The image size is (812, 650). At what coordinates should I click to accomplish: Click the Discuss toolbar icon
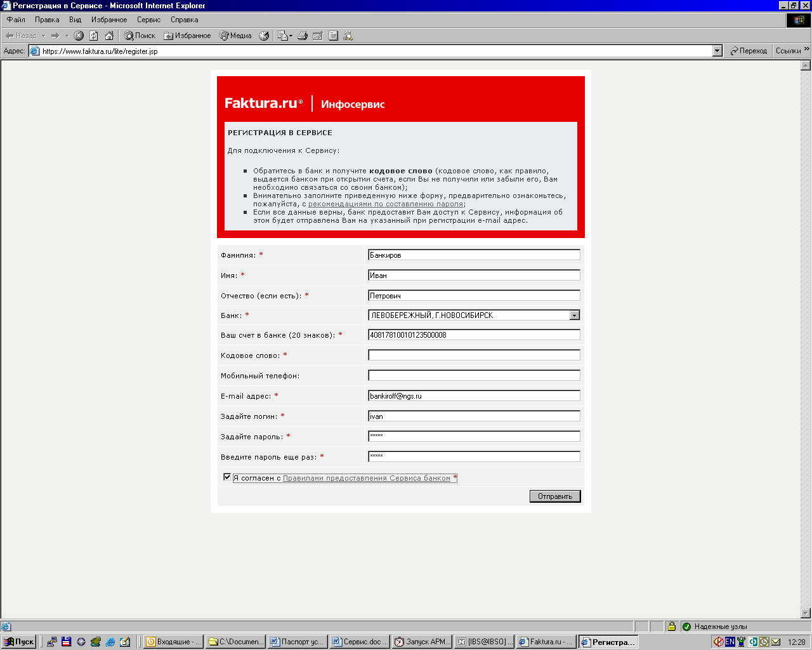(x=333, y=36)
